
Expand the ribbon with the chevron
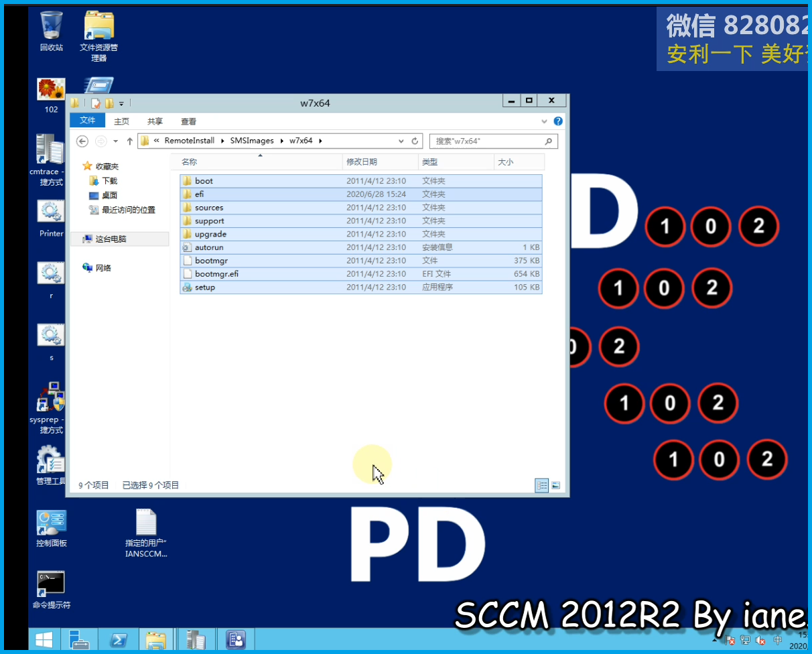[545, 121]
